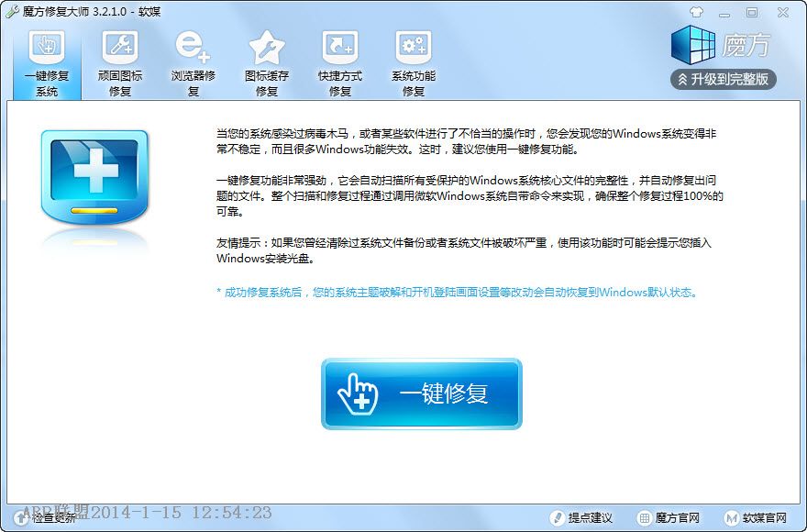Visit the 软媒官网 website link
The width and height of the screenshot is (807, 532).
coord(756,517)
